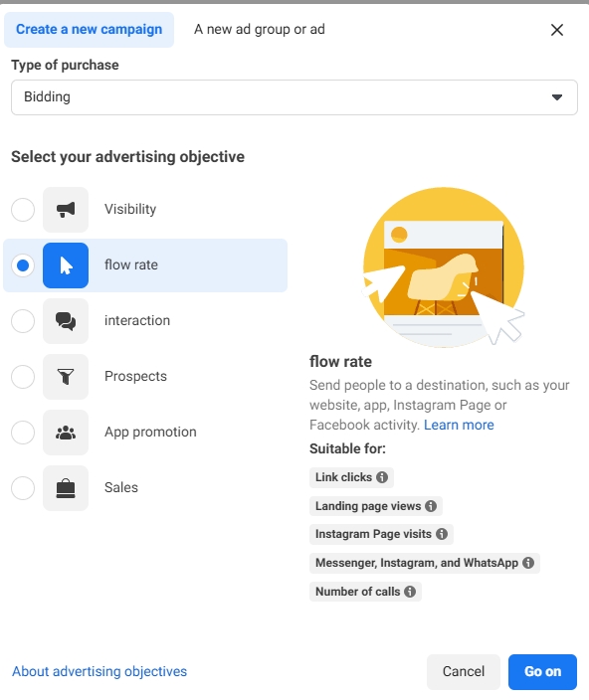Select the Visibility radio button
Image resolution: width=589 pixels, height=700 pixels.
coord(23,210)
